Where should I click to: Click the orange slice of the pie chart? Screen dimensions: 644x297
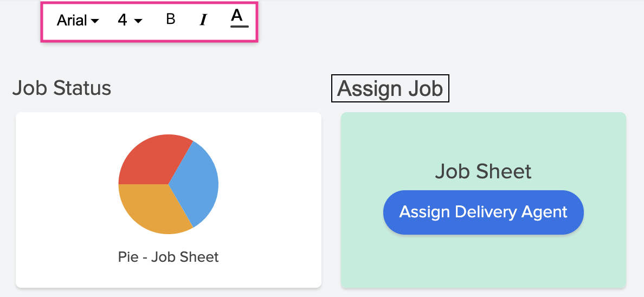[152, 209]
